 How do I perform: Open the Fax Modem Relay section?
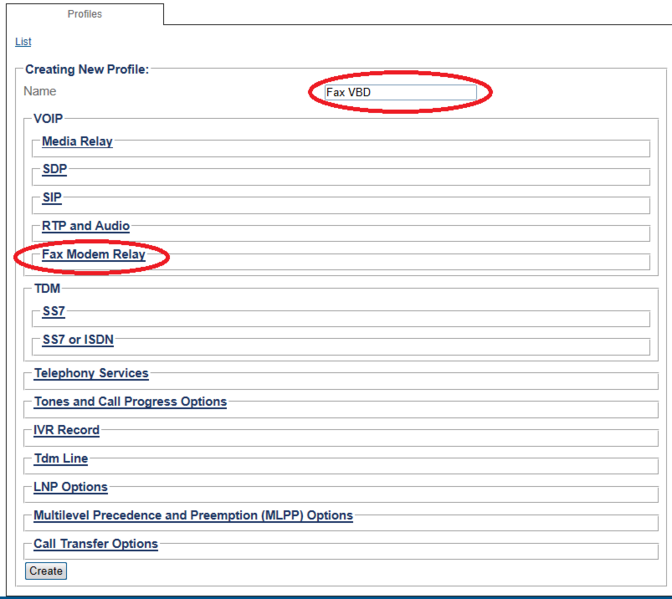coord(93,255)
